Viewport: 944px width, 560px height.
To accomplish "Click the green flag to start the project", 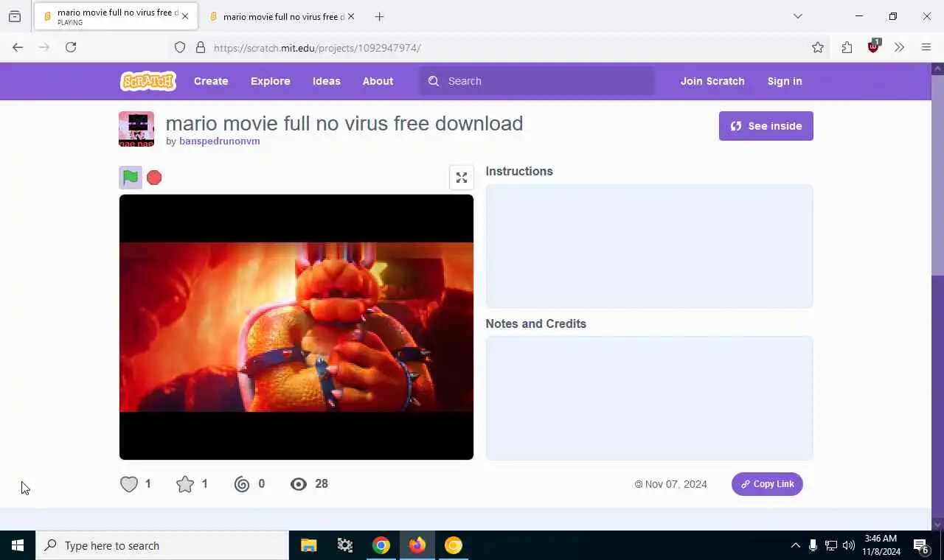I will pos(131,178).
